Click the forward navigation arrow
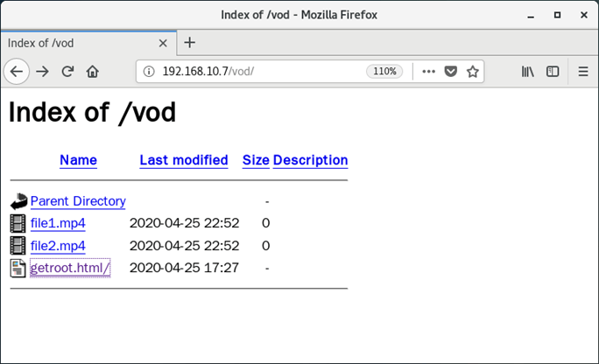This screenshot has height=364, width=599. pos(42,72)
